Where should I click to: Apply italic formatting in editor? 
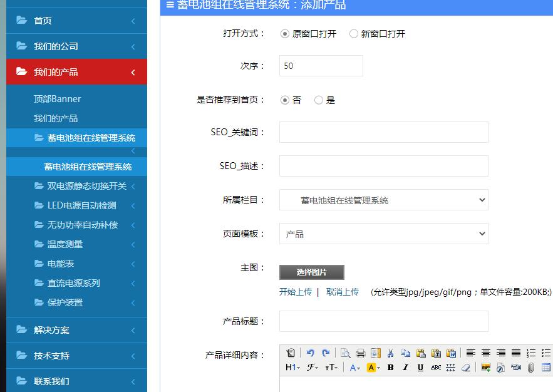tap(405, 368)
